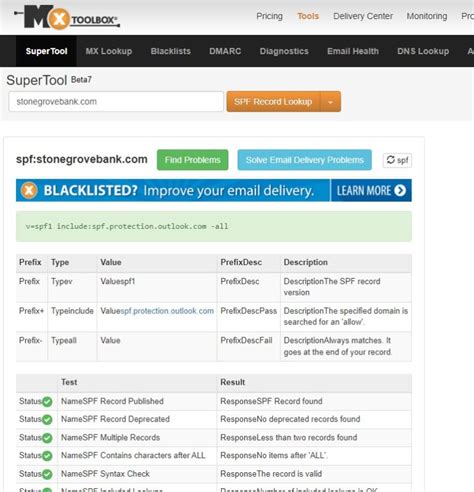Screen dimensions: 474x492
Task: Open Monitoring in top navigation
Action: point(427,16)
